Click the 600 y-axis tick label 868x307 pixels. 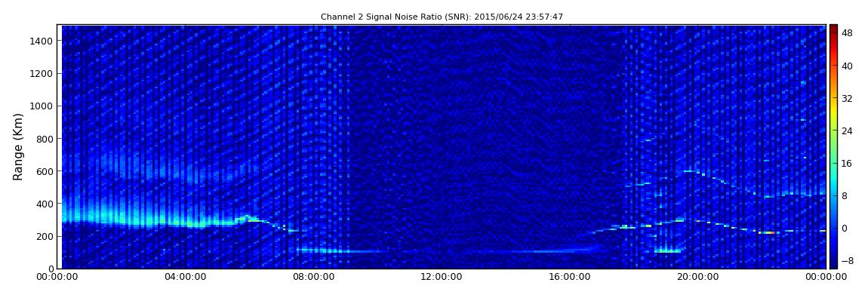click(x=45, y=171)
